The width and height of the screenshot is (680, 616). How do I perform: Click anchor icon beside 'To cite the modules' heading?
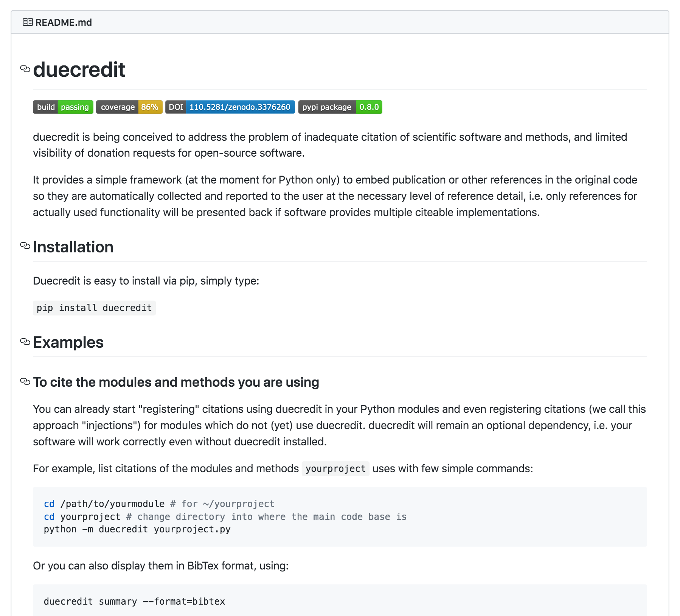(25, 381)
